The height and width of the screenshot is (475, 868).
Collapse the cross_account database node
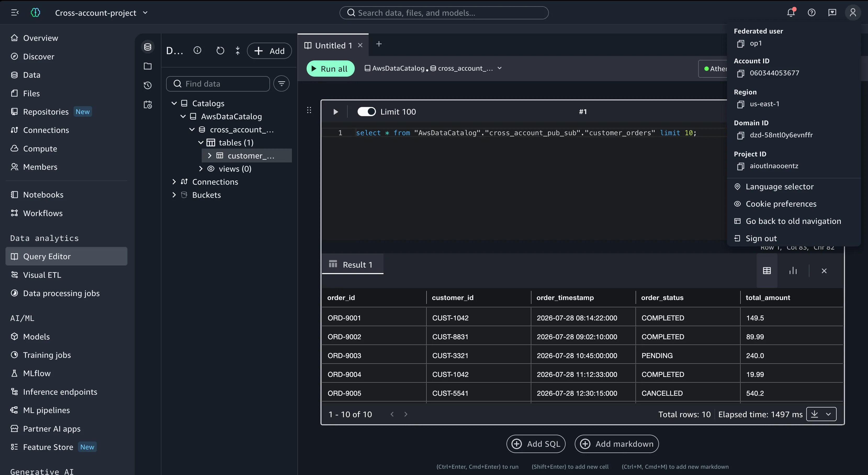click(x=192, y=130)
